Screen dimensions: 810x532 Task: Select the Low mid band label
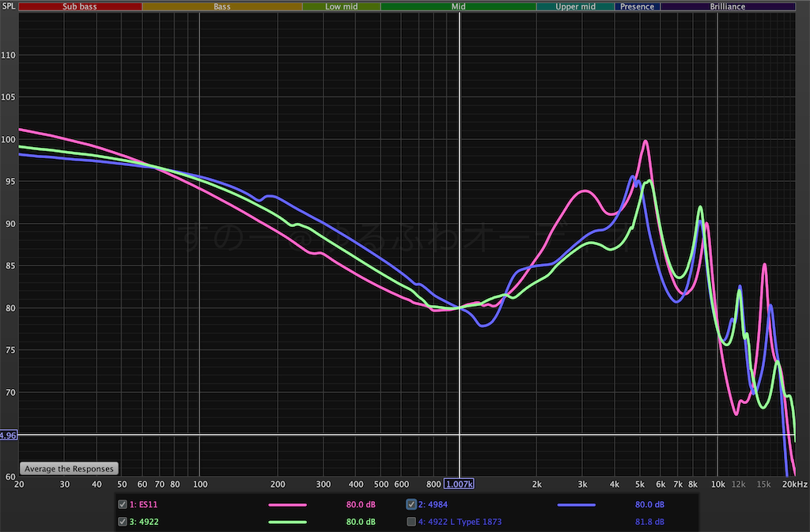coord(342,6)
